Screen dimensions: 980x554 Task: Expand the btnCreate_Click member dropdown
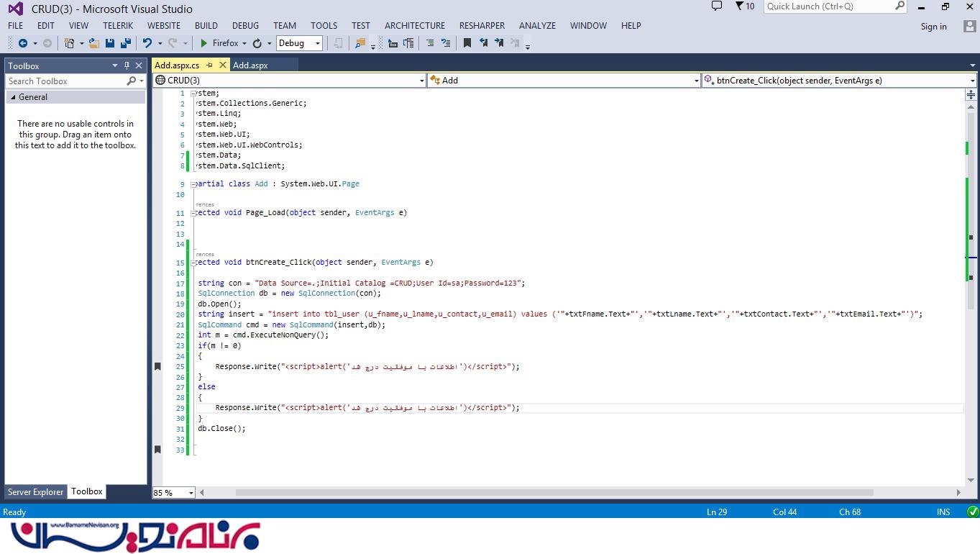pyautogui.click(x=972, y=81)
